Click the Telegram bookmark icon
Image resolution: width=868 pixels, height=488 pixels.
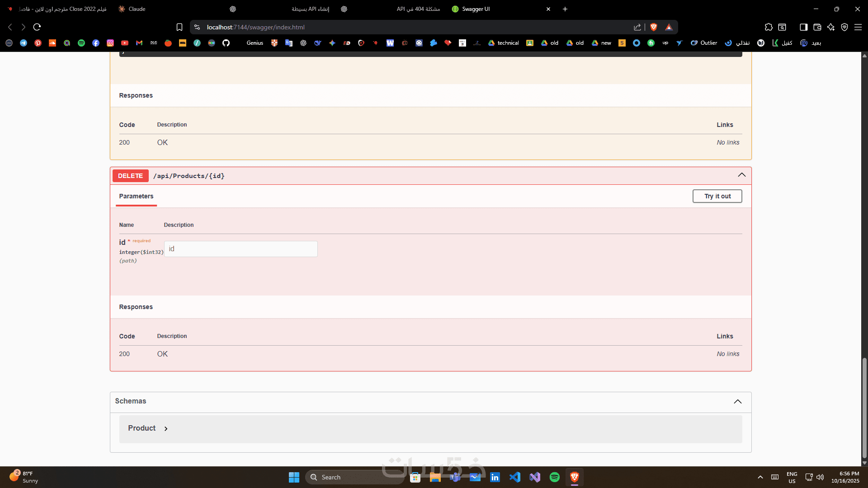coord(24,43)
